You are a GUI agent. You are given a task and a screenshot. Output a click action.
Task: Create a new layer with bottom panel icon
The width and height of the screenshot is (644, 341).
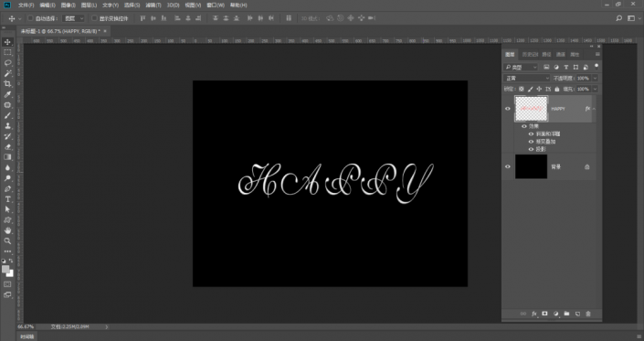click(577, 314)
